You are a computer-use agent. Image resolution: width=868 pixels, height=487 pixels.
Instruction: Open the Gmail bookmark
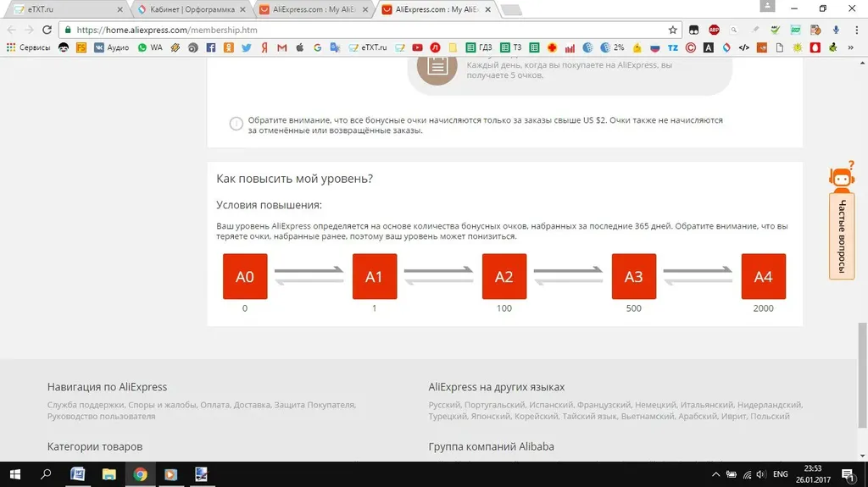(x=282, y=47)
